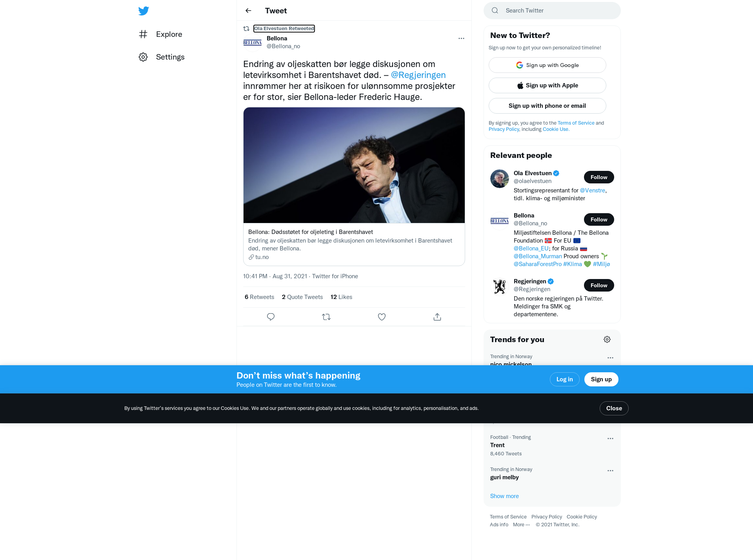Show more trends link
Screen dimensions: 753x560
pos(504,496)
